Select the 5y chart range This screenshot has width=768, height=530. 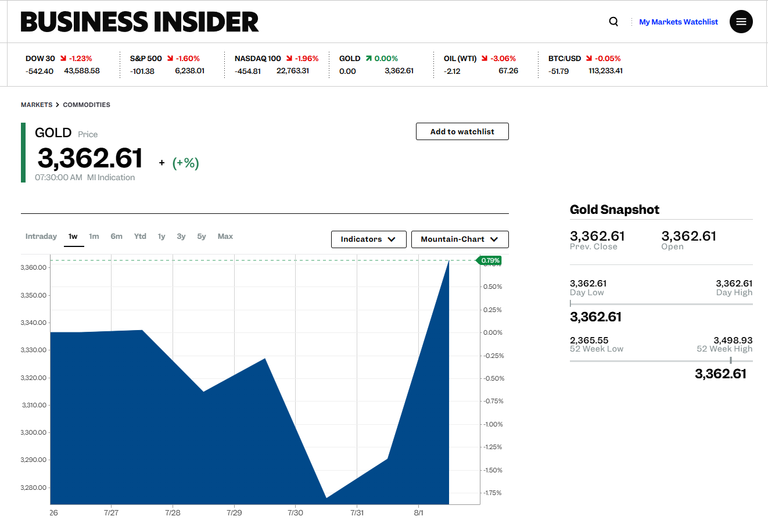pos(201,236)
